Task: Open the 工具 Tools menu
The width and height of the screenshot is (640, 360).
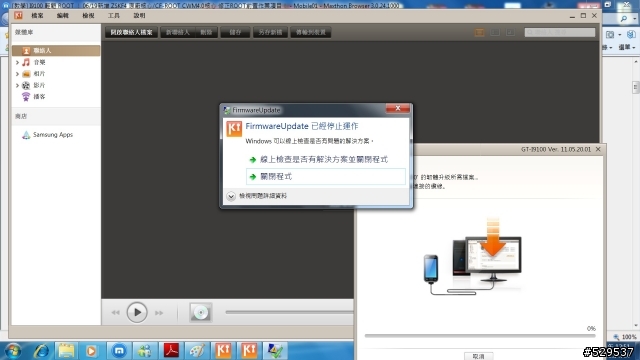Action: 113,16
